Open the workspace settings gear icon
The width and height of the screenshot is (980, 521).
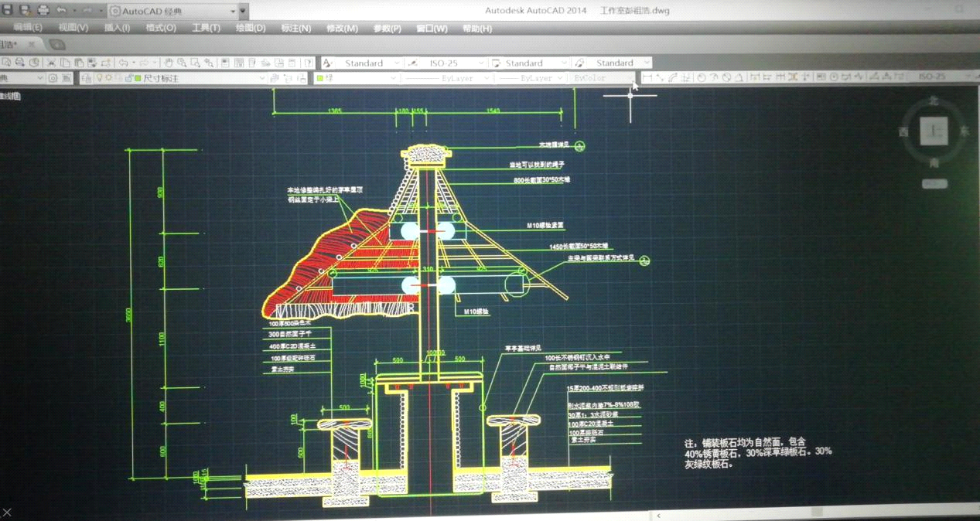tap(53, 78)
